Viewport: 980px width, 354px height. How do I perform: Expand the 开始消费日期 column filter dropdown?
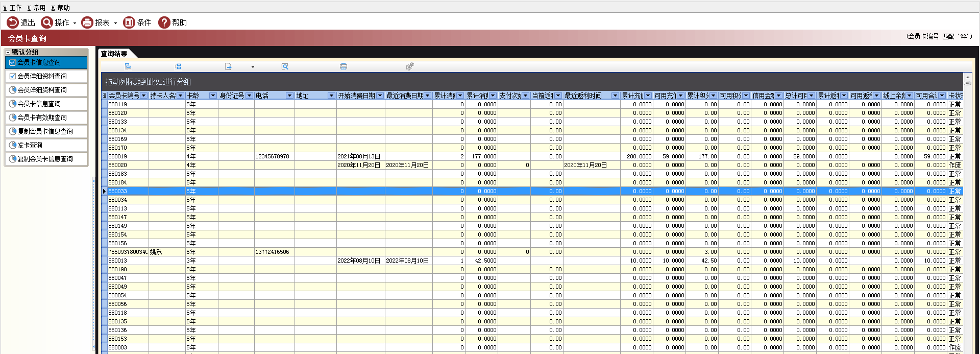click(x=380, y=96)
